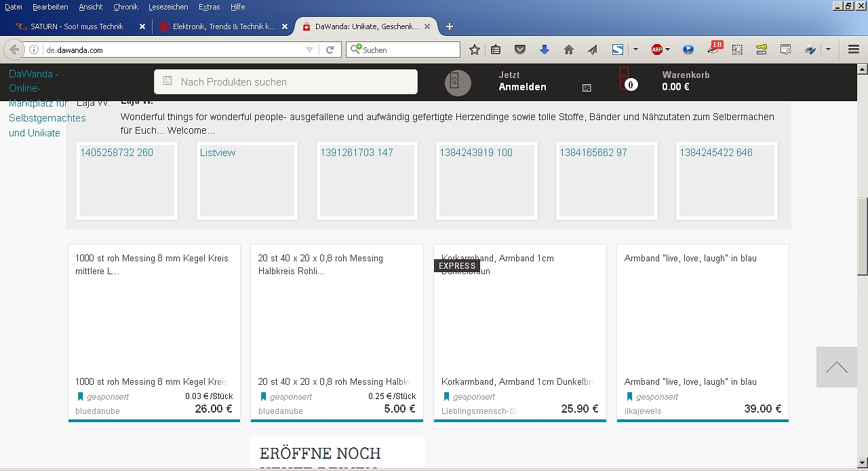The width and height of the screenshot is (868, 471).
Task: Bookmark this page with the star icon
Action: (475, 50)
